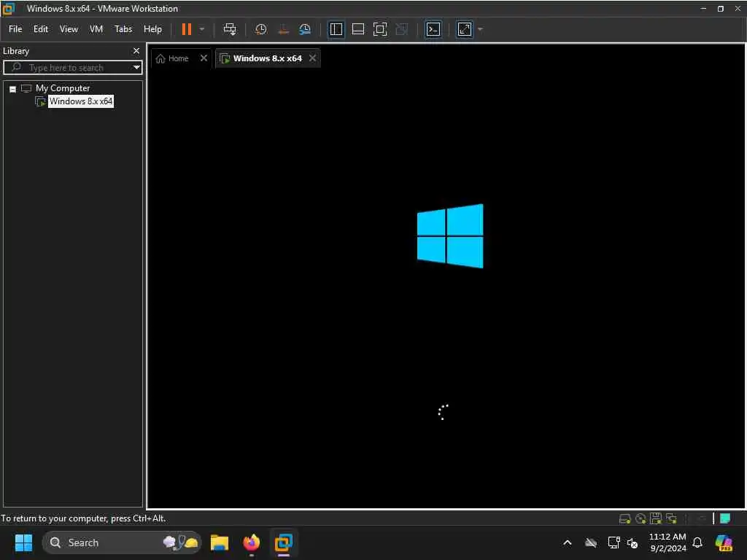Send Ctrl+Alt+Del to the VM
This screenshot has height=560, width=747.
click(230, 29)
